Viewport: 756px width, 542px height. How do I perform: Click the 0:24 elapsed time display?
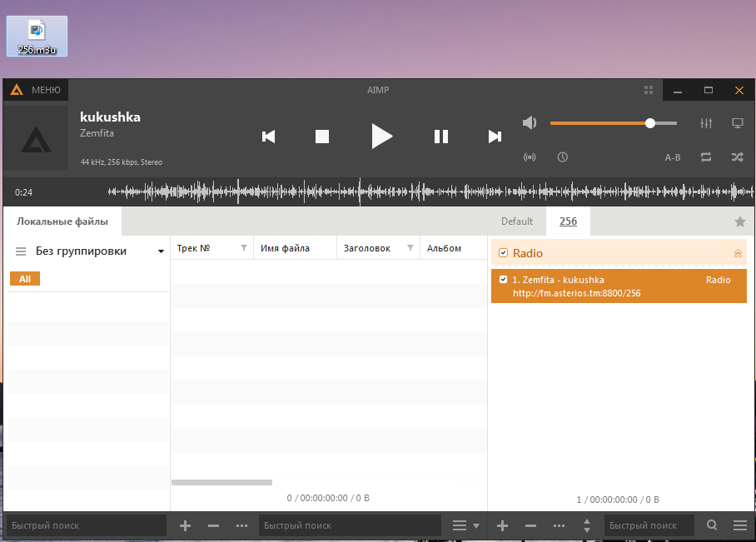pos(23,192)
